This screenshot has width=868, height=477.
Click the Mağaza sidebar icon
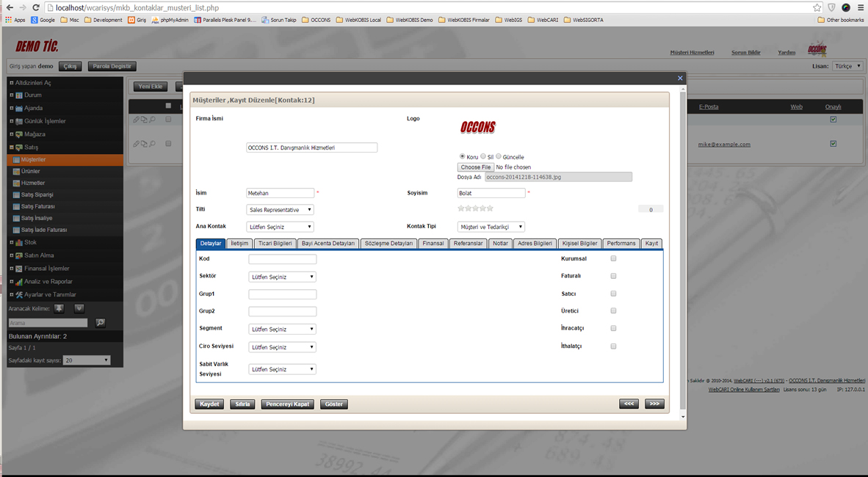[19, 134]
